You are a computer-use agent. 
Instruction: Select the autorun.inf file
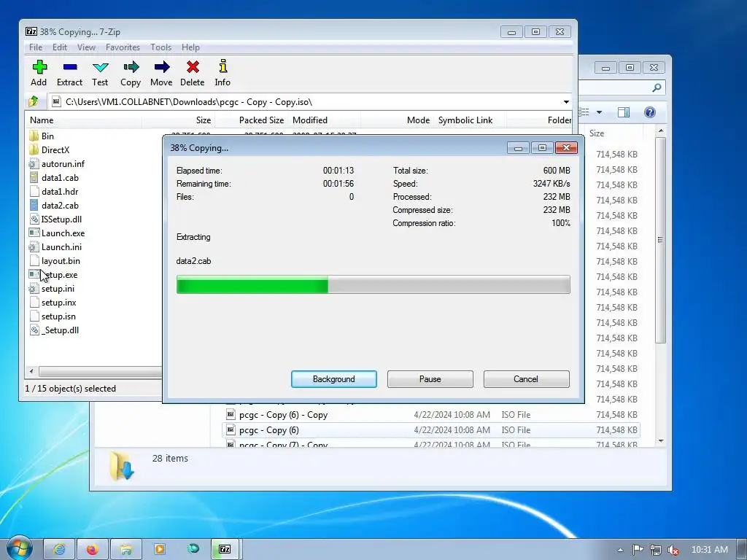[x=57, y=164]
